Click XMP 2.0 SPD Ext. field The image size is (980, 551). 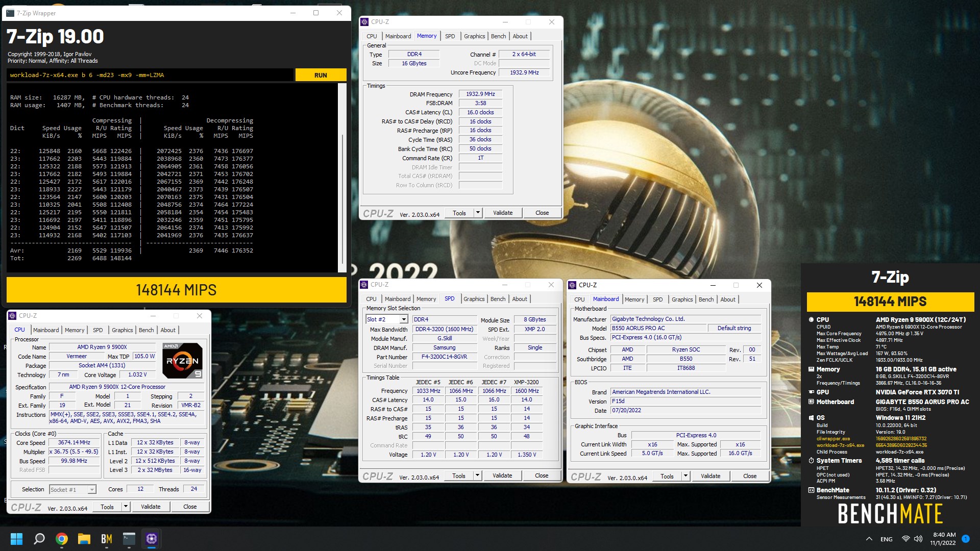534,329
